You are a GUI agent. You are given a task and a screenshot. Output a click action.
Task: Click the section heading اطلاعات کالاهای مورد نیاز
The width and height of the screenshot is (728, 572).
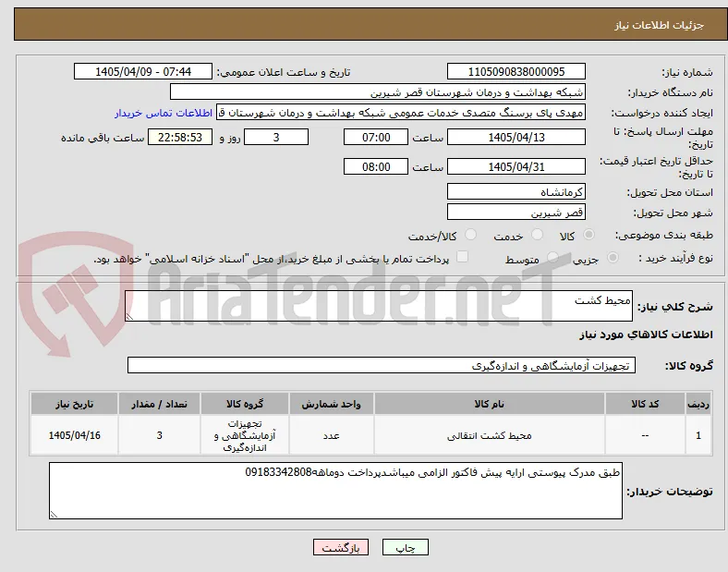tap(646, 335)
